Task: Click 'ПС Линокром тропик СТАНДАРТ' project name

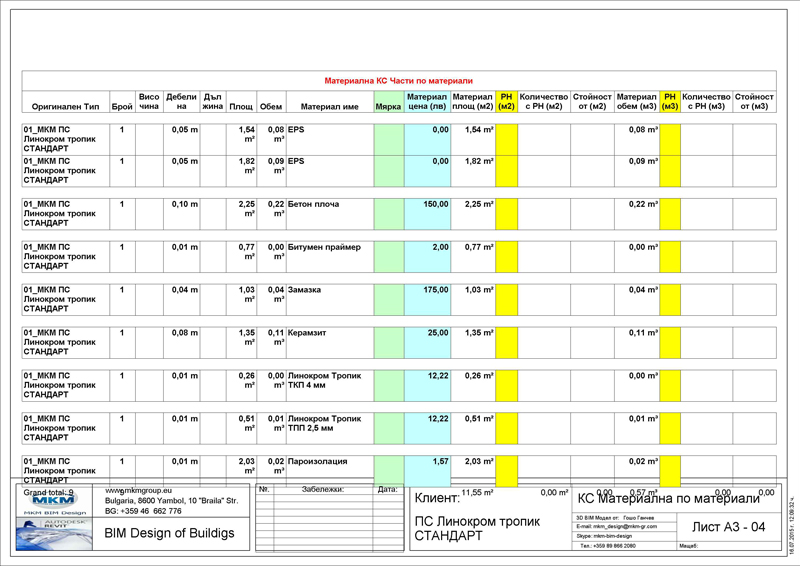Action: click(x=477, y=528)
